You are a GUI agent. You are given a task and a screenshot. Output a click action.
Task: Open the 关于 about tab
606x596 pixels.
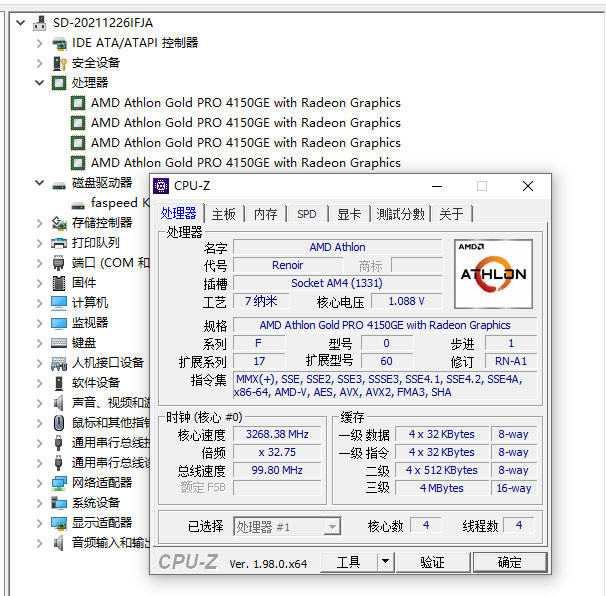[x=451, y=214]
